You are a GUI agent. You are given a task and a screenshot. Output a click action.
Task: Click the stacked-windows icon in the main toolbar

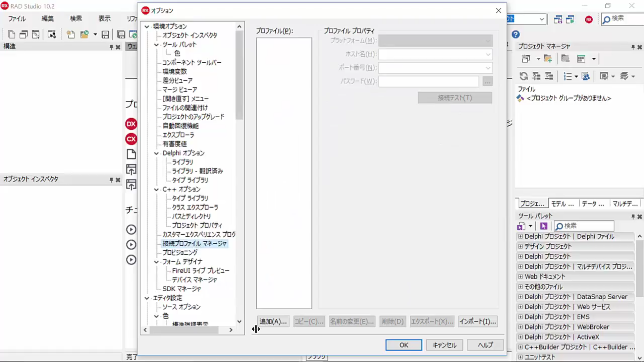pyautogui.click(x=23, y=35)
